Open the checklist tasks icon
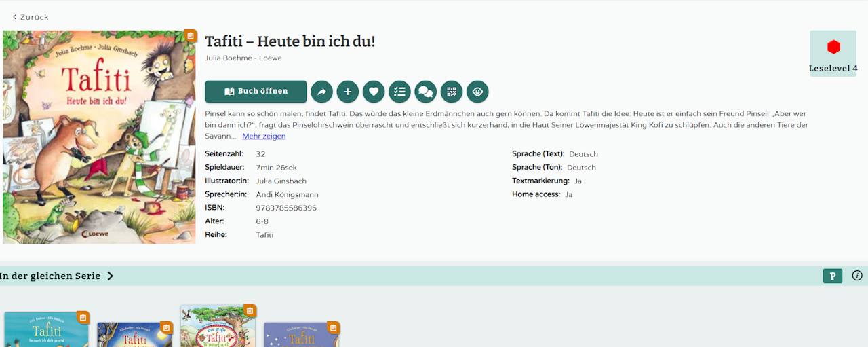This screenshot has width=868, height=347. point(399,92)
